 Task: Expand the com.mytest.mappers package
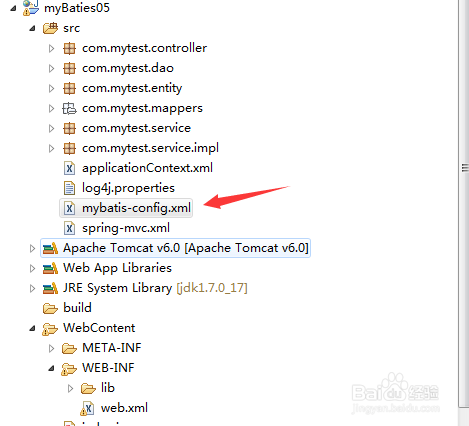click(x=51, y=109)
